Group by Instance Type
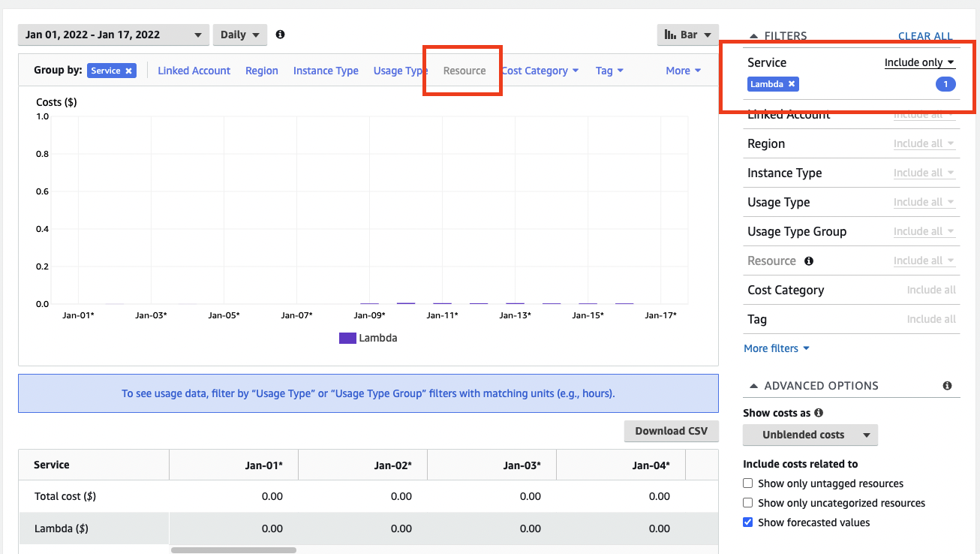The height and width of the screenshot is (554, 980). [x=326, y=71]
